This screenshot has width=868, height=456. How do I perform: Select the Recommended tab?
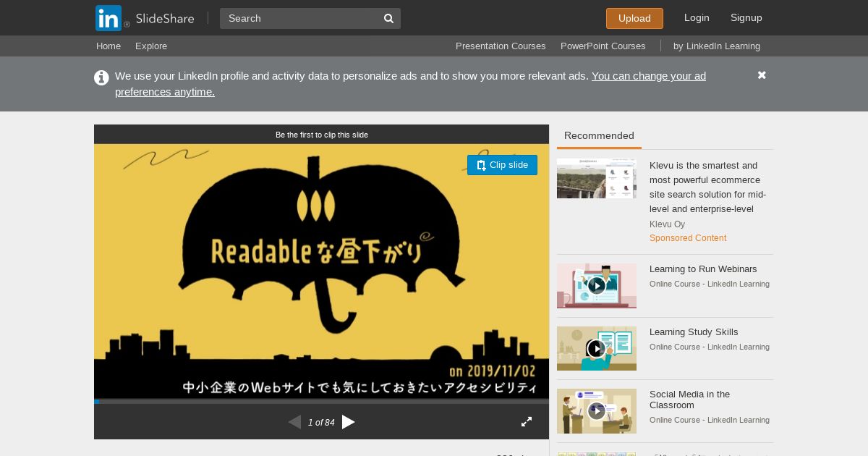[599, 136]
